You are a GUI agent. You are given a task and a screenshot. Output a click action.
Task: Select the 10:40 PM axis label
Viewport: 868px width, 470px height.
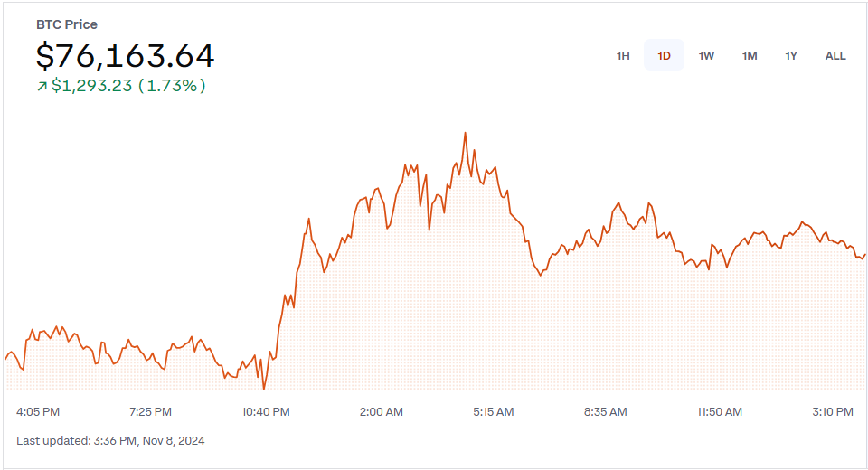(266, 412)
